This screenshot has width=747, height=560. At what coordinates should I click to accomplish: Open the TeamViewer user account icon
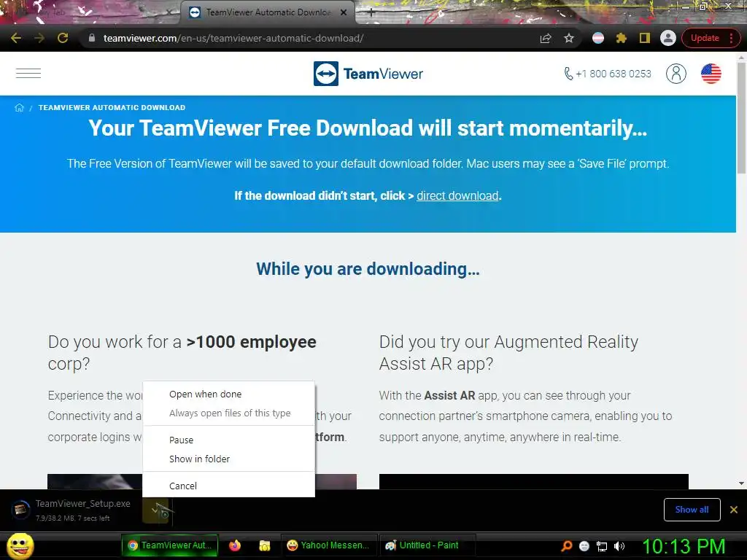pos(676,74)
